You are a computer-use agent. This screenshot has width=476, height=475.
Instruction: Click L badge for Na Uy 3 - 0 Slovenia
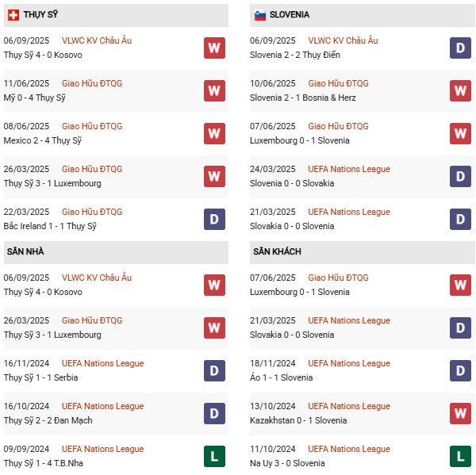pyautogui.click(x=461, y=456)
